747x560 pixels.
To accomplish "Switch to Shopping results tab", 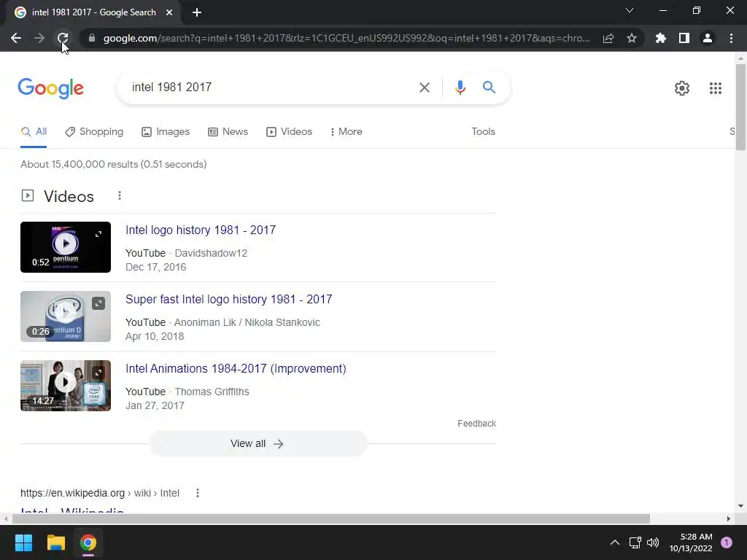I will [94, 132].
